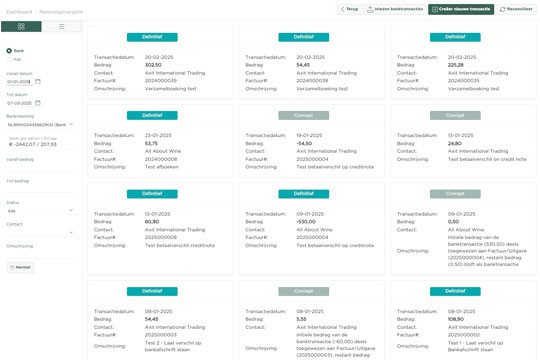
Task: Click amount 5,55
Action: tap(301, 319)
